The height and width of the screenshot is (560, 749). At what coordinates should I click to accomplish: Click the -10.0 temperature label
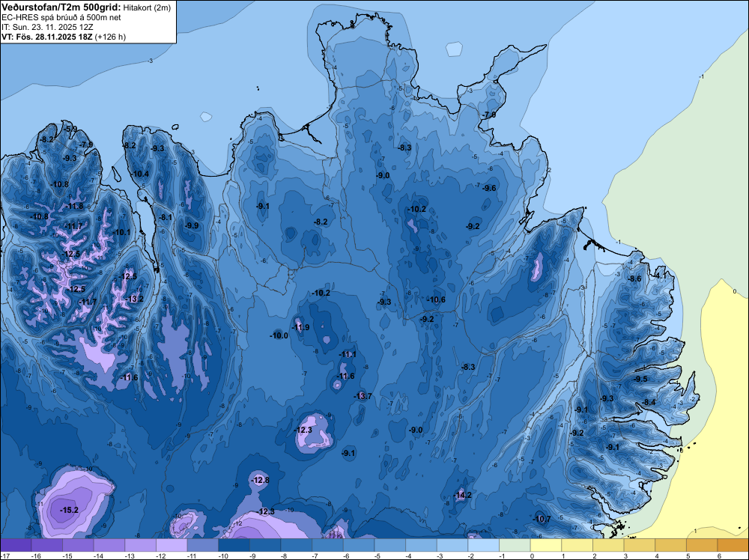coord(279,335)
